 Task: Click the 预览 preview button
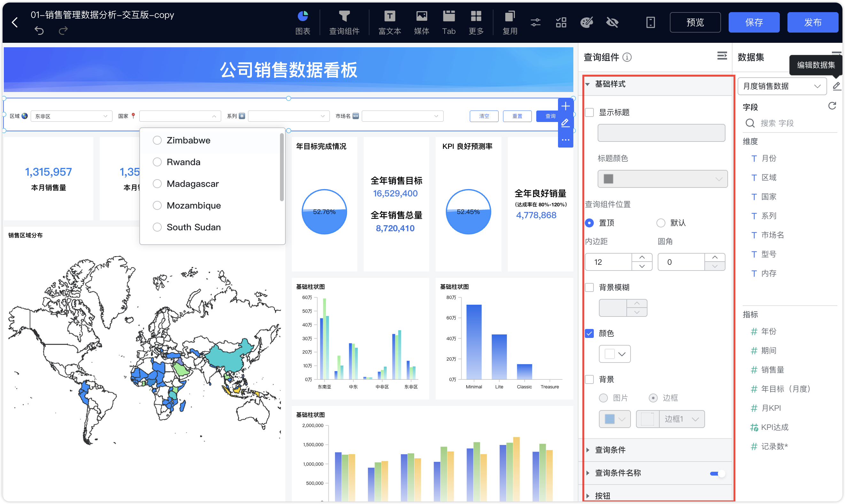tap(695, 22)
